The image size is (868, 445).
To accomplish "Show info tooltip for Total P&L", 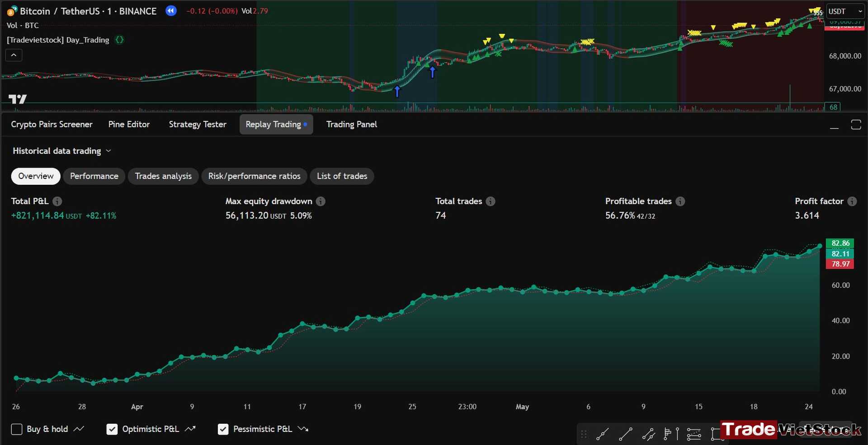I will [57, 201].
